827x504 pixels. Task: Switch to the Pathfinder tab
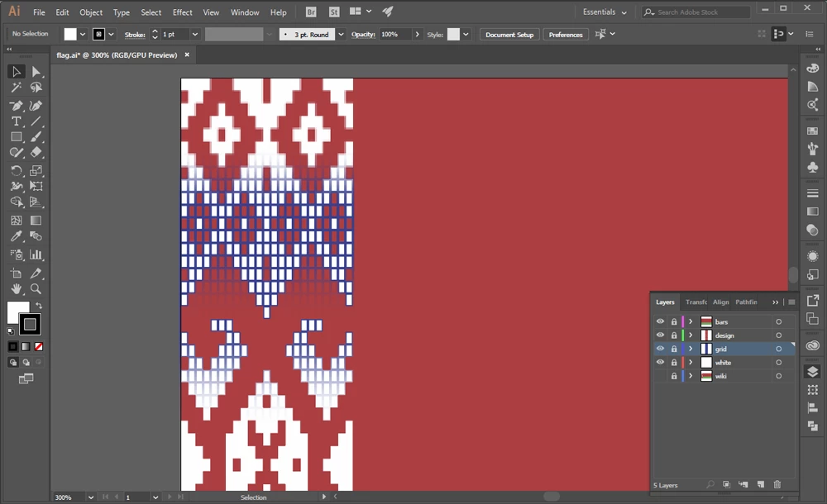point(746,302)
